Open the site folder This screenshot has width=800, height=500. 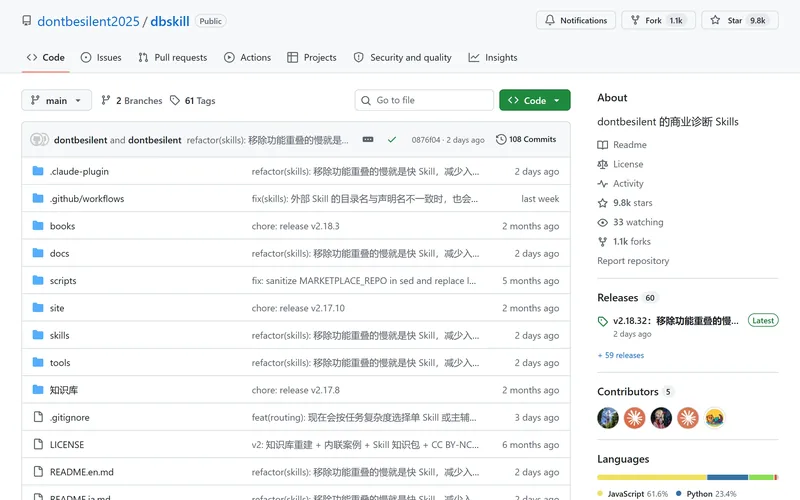click(57, 308)
